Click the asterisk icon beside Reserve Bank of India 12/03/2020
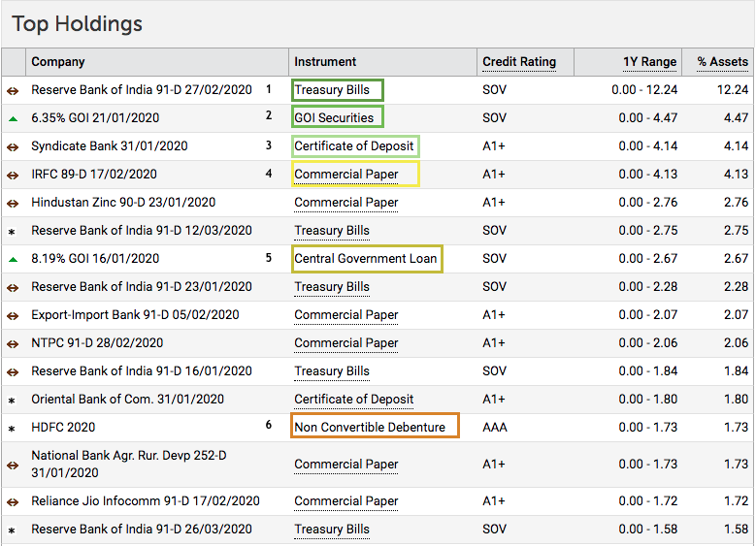Screen dimensions: 756x546 (12, 232)
